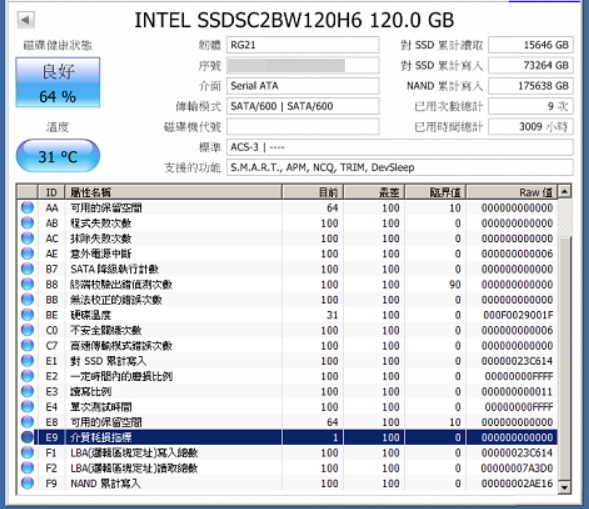Click the power-on hours field showing 3009
Viewport: 589px width, 509px height.
(x=531, y=127)
